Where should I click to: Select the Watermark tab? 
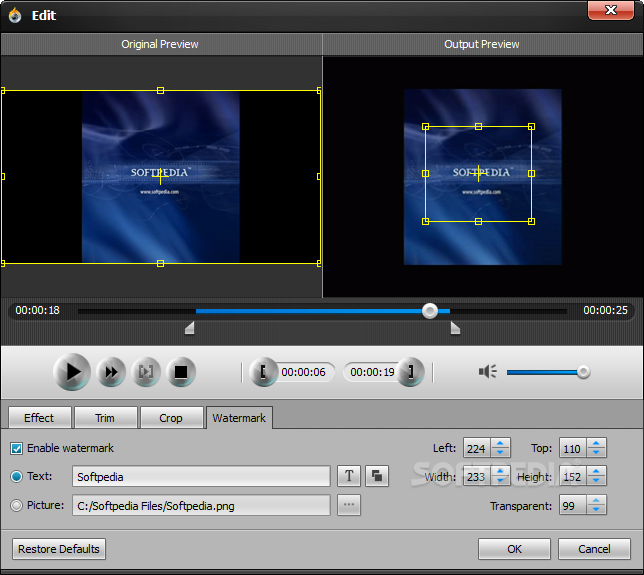239,418
